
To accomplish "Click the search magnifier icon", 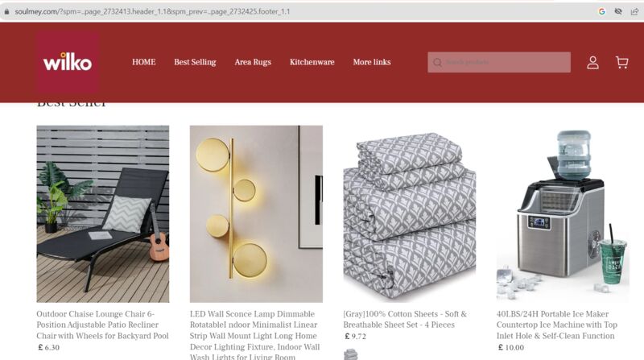I will click(437, 63).
